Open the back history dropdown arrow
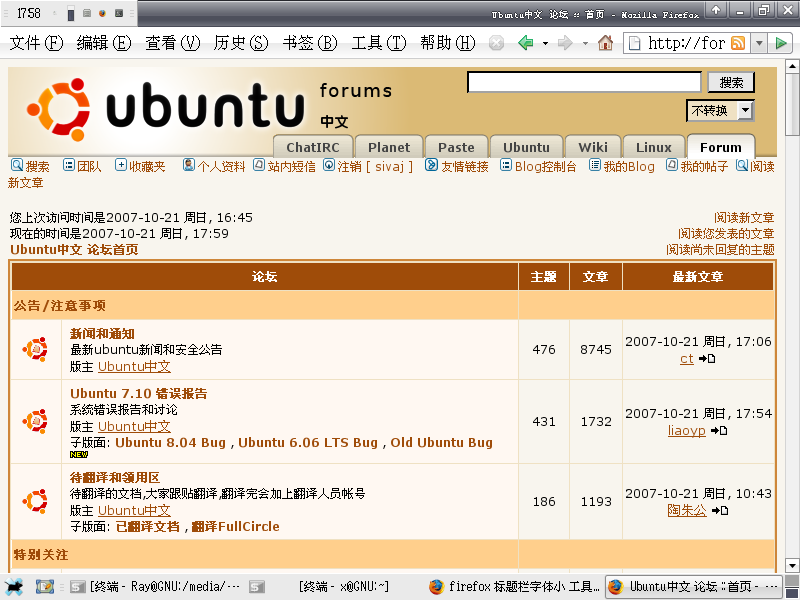The height and width of the screenshot is (600, 800). tap(545, 43)
